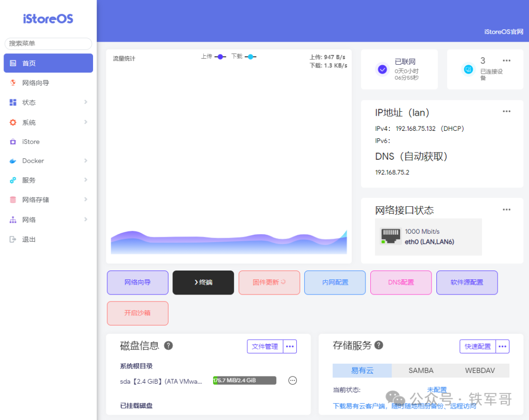Select the 易有云 storage tab
This screenshot has width=529, height=420.
[362, 371]
